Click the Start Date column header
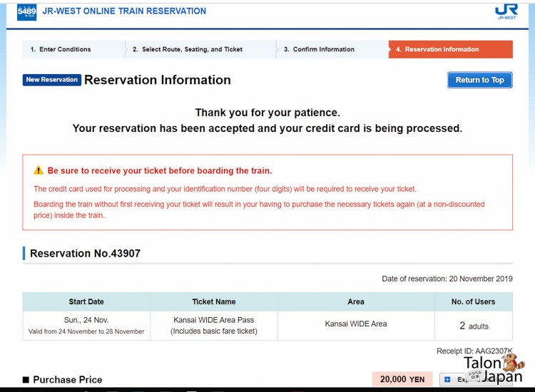Image resolution: width=535 pixels, height=392 pixels. pos(86,301)
